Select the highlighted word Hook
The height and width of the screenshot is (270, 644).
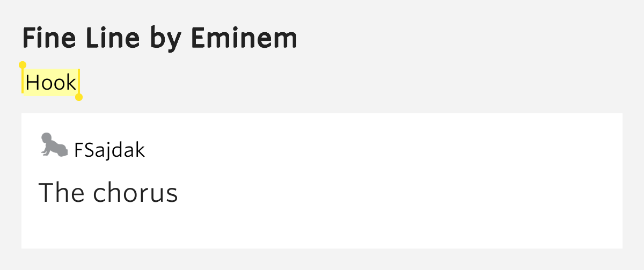(x=51, y=83)
